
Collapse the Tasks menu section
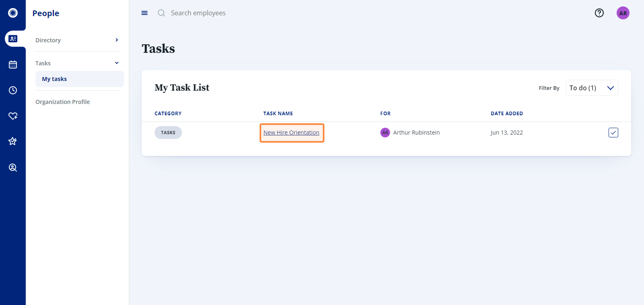point(117,63)
